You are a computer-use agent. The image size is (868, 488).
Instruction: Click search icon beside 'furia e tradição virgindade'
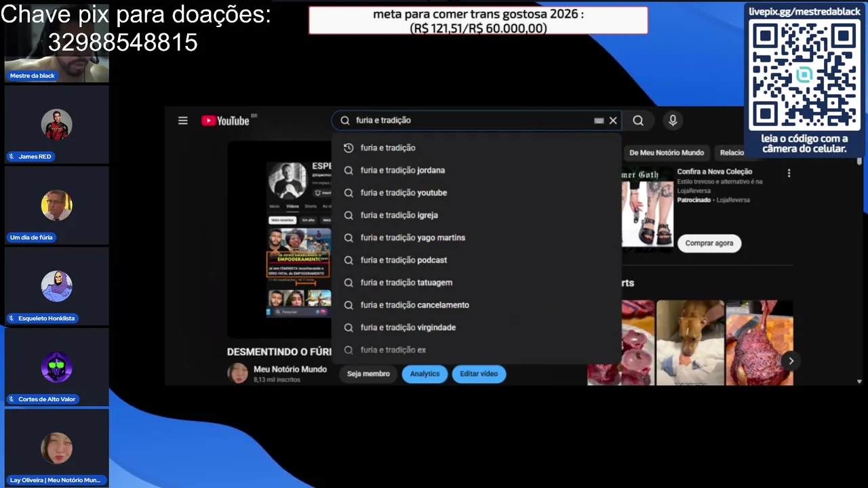coord(349,327)
